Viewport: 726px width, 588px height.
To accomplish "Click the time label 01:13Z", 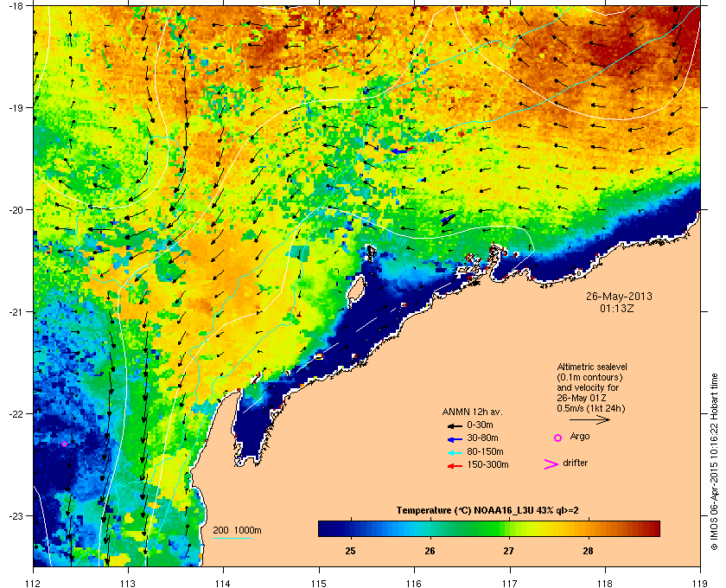I will (617, 308).
